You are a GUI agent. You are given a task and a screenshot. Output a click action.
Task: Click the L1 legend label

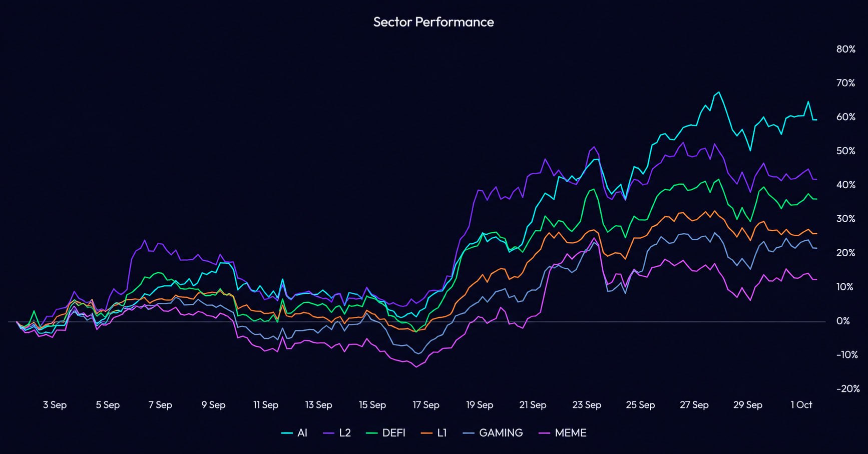pyautogui.click(x=442, y=433)
